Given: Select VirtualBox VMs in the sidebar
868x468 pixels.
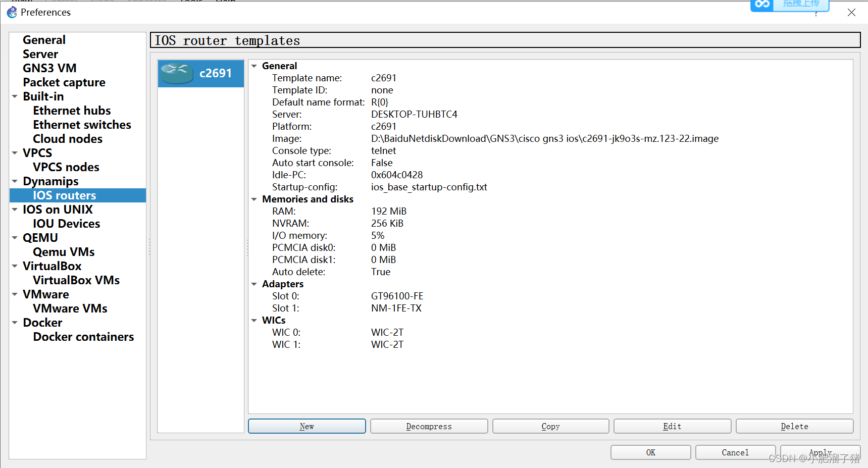Looking at the screenshot, I should click(76, 280).
